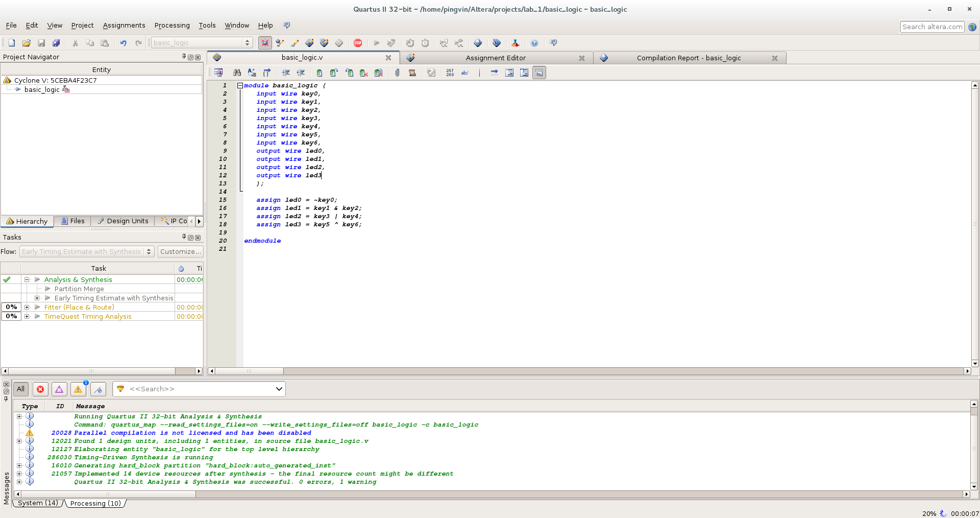The width and height of the screenshot is (980, 518).
Task: Expand the 12021 Found 1 design units message
Action: (19, 441)
